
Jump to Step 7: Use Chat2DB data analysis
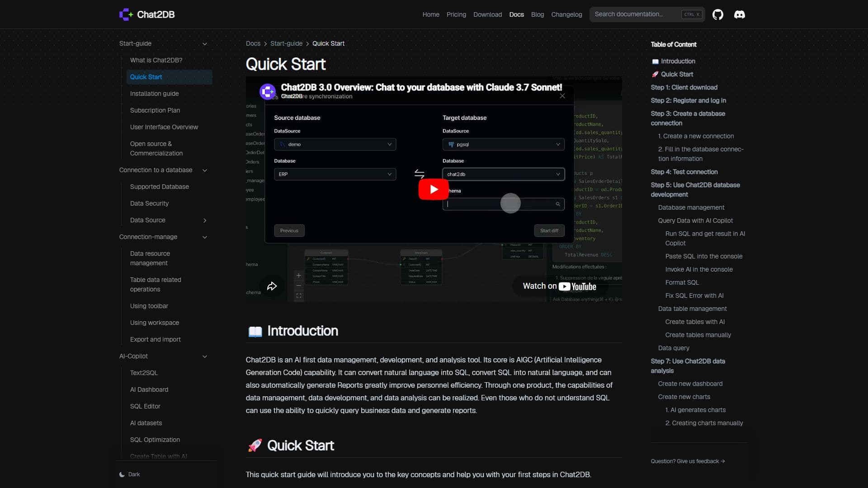click(x=688, y=366)
